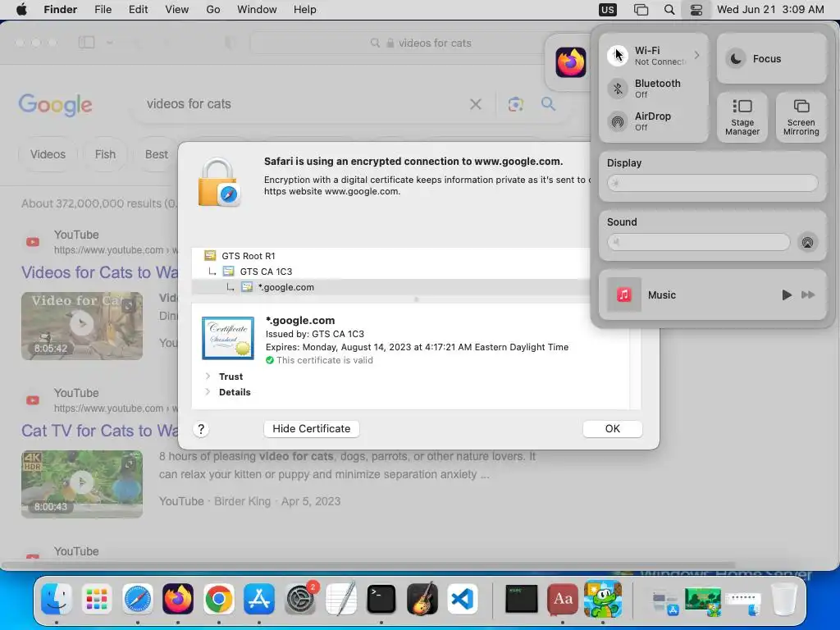Open Chrome from the Dock
The width and height of the screenshot is (840, 630).
(218, 598)
